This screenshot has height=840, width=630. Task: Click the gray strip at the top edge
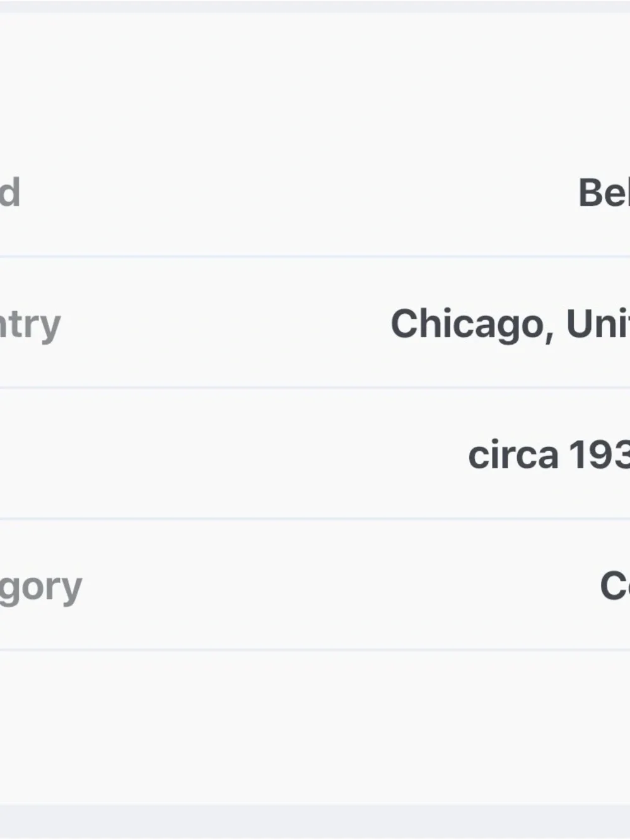pyautogui.click(x=315, y=6)
